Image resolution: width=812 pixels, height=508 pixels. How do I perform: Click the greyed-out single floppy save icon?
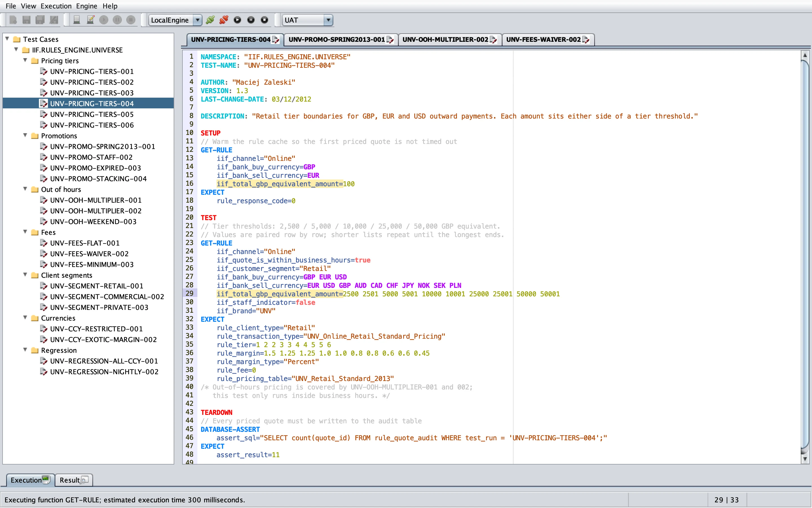27,20
